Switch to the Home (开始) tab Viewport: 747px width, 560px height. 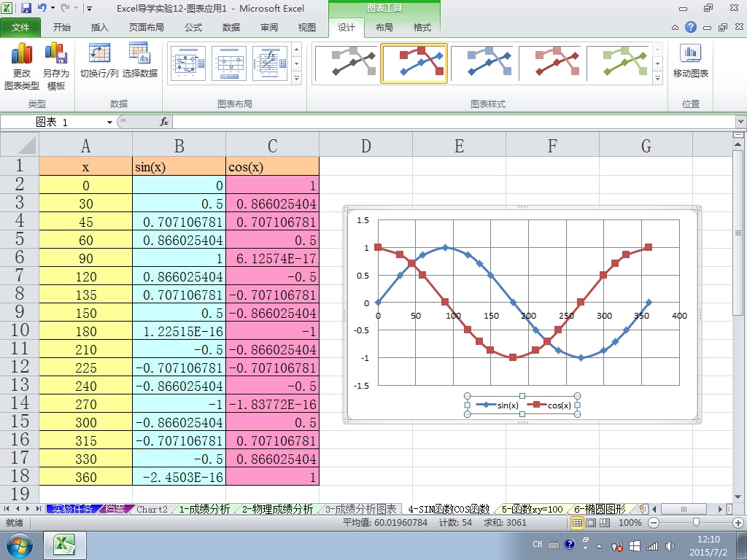[x=61, y=28]
